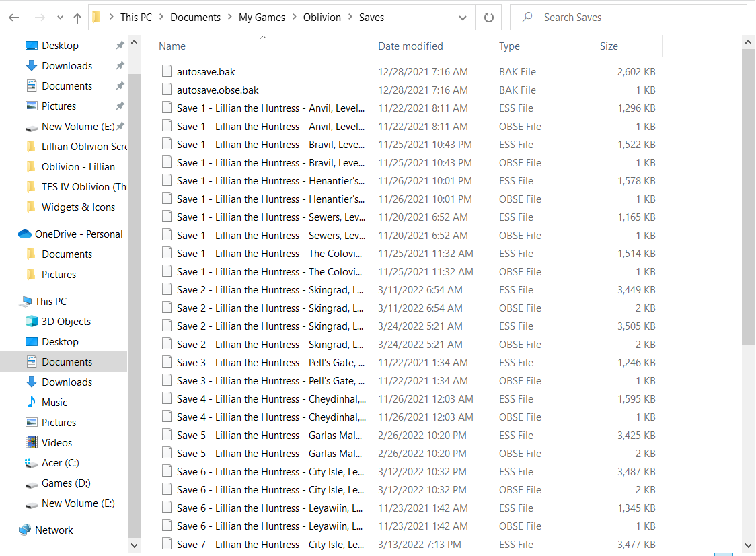Open 3D Objects under This PC
Screen dimensions: 756x556
click(x=66, y=322)
